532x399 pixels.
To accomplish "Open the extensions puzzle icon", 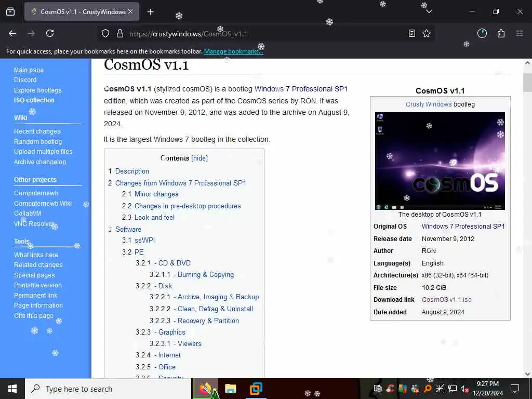I will [x=501, y=33].
